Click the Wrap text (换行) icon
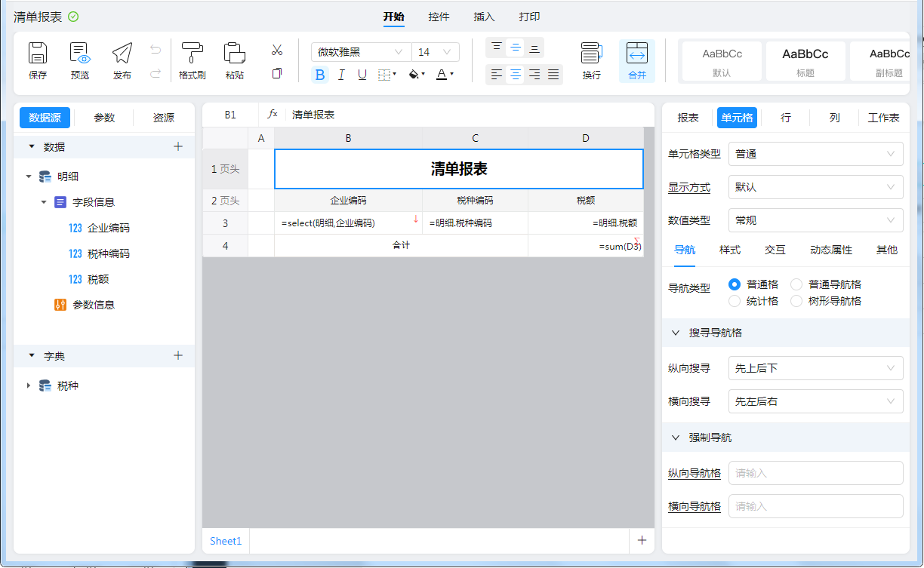 591,54
